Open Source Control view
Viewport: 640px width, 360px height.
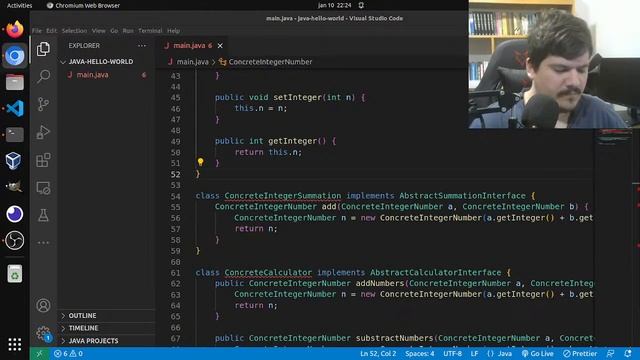pyautogui.click(x=43, y=104)
